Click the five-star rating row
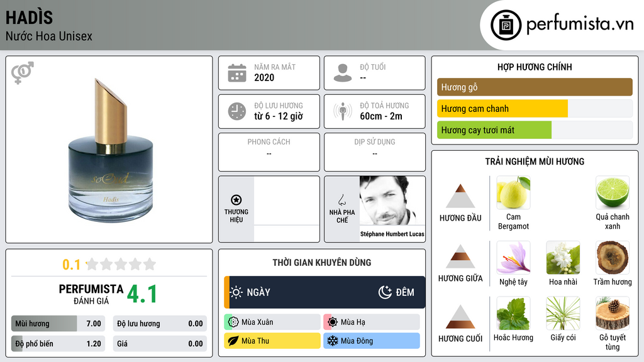Viewport: 644px width, 362px height. (x=121, y=265)
